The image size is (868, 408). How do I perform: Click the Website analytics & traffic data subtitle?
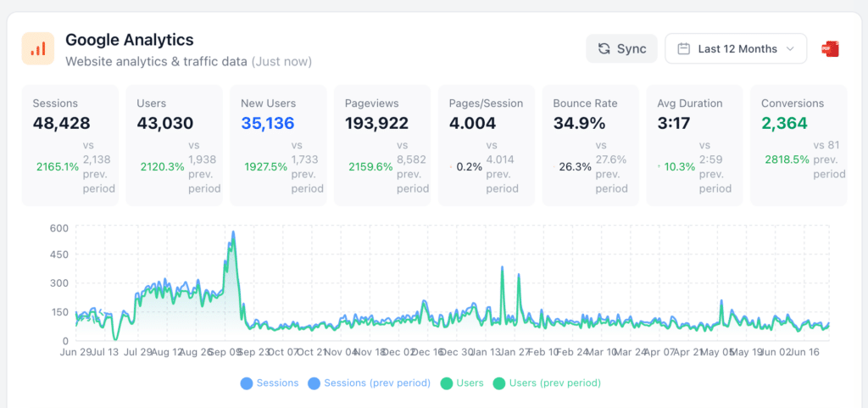tap(156, 61)
